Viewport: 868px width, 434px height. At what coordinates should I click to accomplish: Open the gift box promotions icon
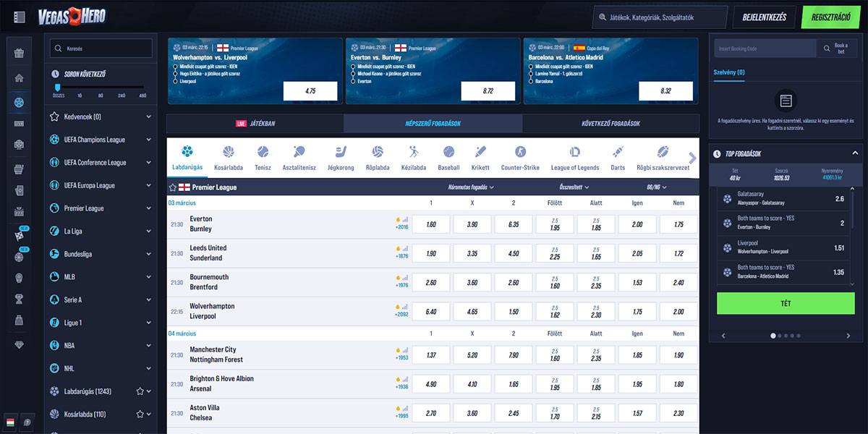19,53
